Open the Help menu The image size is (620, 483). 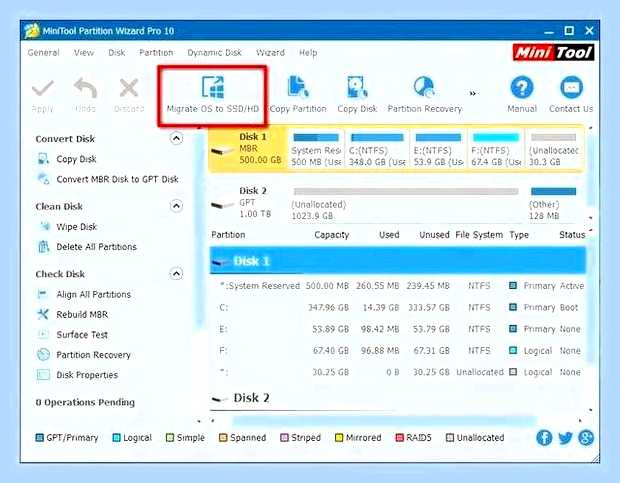308,53
